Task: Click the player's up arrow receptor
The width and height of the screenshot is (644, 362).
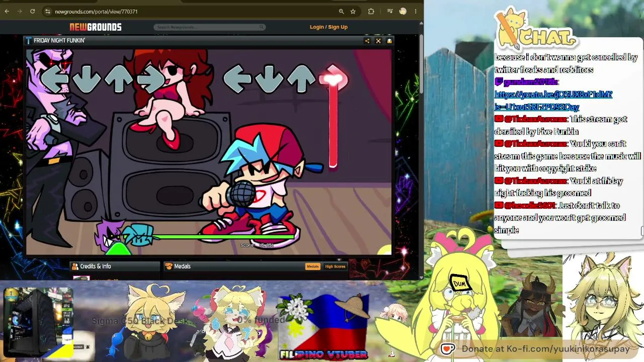Action: pos(301,79)
